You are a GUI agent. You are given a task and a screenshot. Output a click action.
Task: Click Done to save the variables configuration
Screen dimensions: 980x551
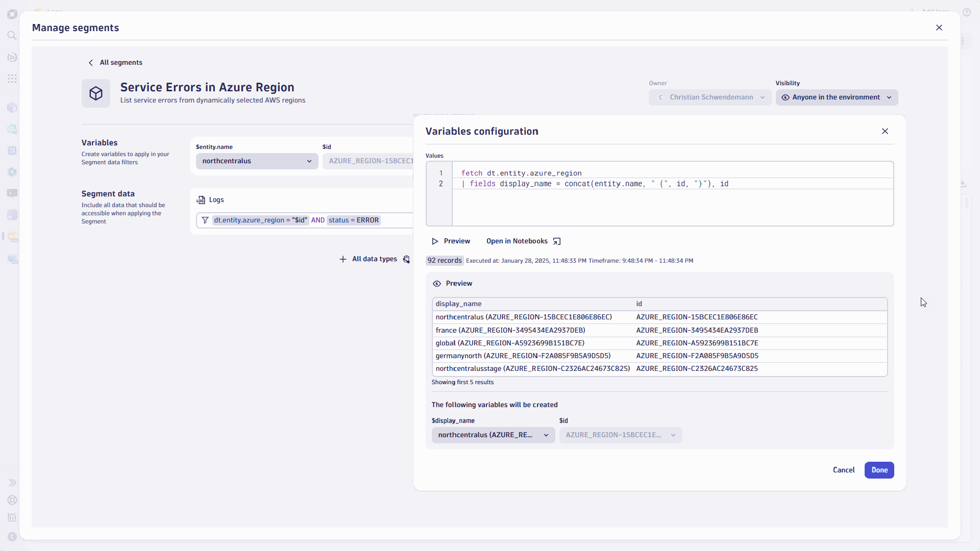click(879, 470)
